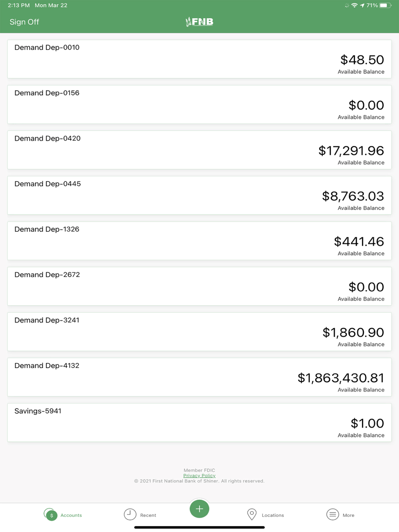This screenshot has width=399, height=532.
Task: Switch to the Locations tab label
Action: 273,515
